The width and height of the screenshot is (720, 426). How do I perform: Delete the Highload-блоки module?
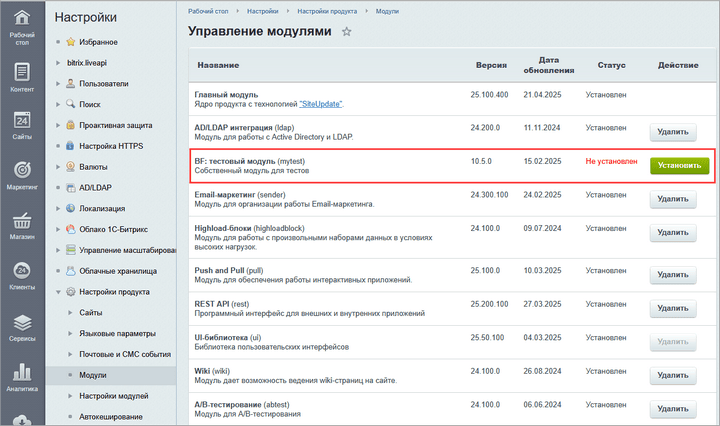point(673,233)
